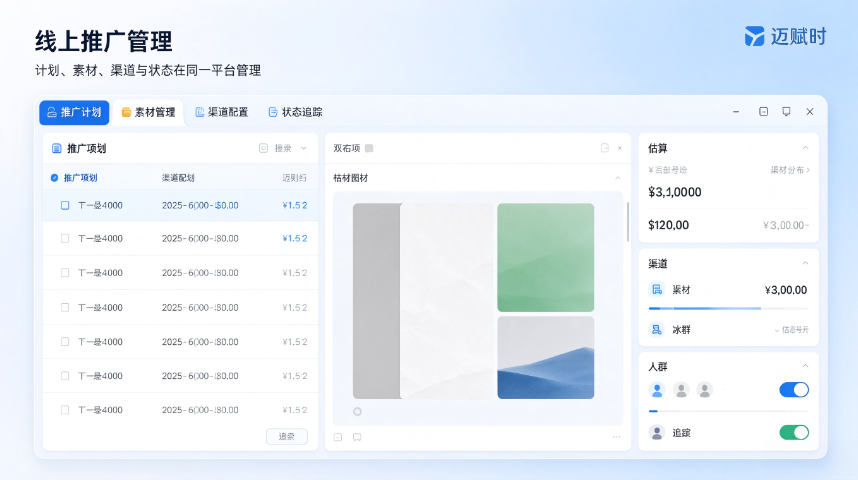This screenshot has height=480, width=858.
Task: Click the comment bubble icon at preview footer
Action: (357, 437)
